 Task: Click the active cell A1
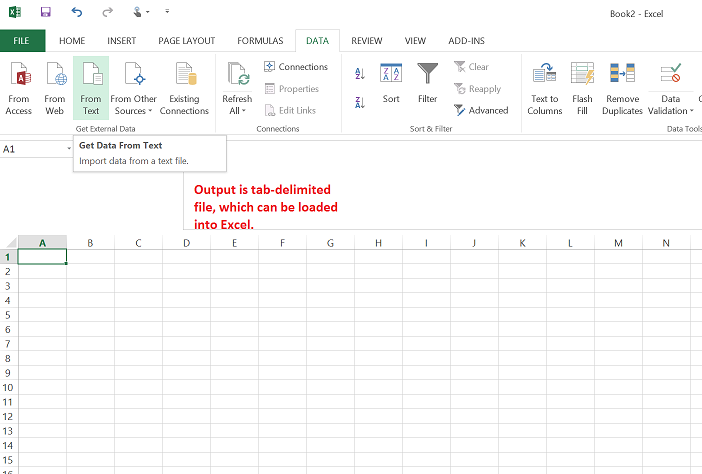tap(43, 257)
